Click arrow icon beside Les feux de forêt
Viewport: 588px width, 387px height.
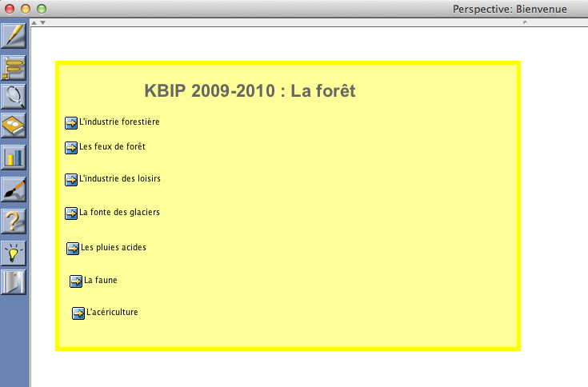point(71,148)
